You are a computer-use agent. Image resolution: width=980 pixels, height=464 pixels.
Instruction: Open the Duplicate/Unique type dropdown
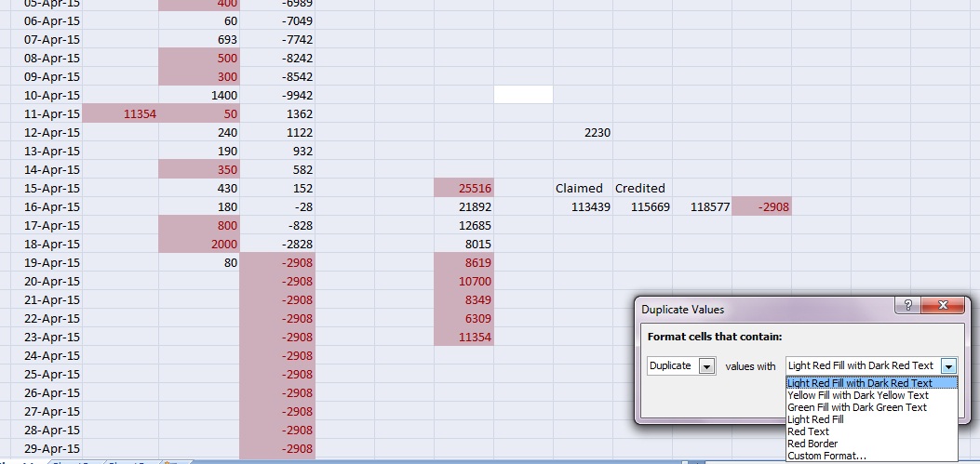point(706,366)
